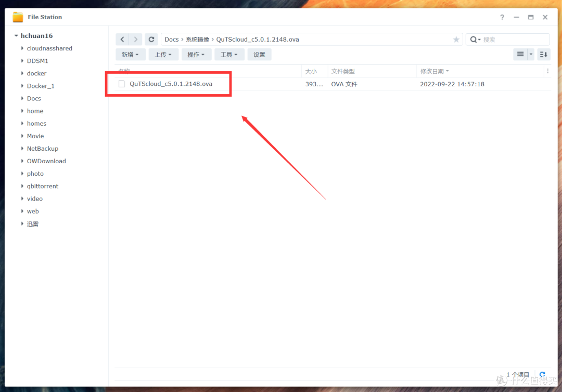Viewport: 562px width, 392px height.
Task: Expand the Docker_1 folder arrow
Action: click(x=22, y=86)
